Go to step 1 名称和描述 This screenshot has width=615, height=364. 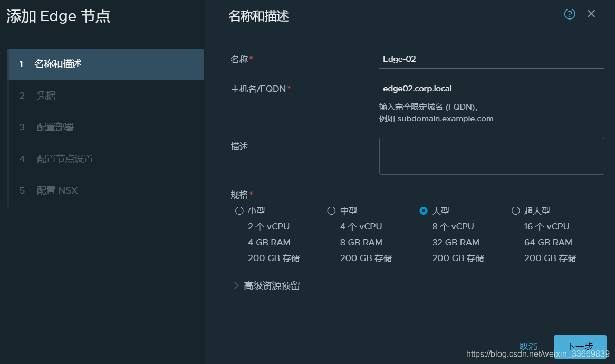click(58, 64)
